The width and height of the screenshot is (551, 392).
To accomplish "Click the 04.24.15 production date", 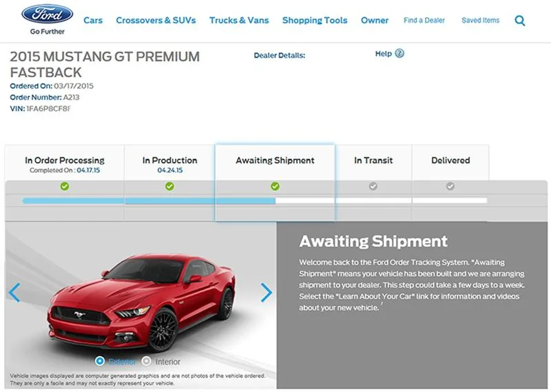I will [170, 170].
